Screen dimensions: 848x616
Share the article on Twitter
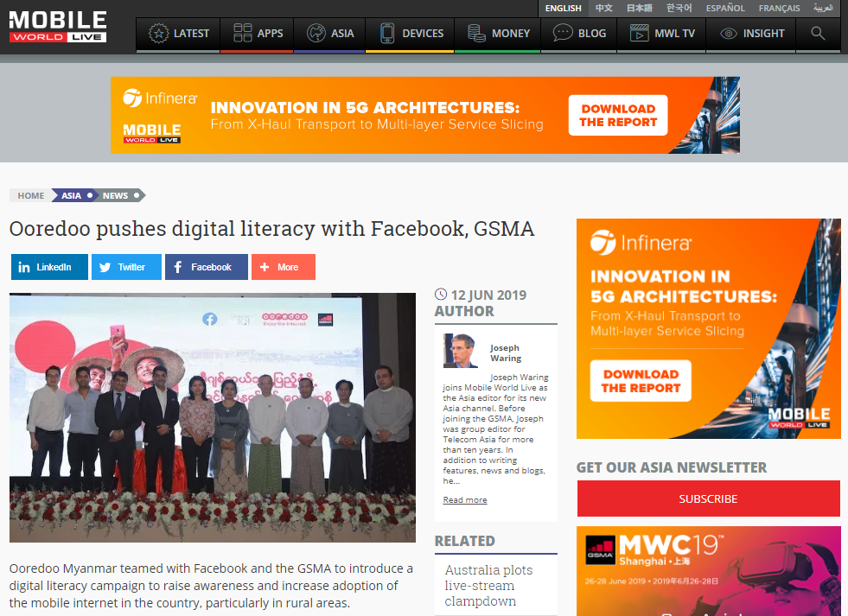[126, 267]
